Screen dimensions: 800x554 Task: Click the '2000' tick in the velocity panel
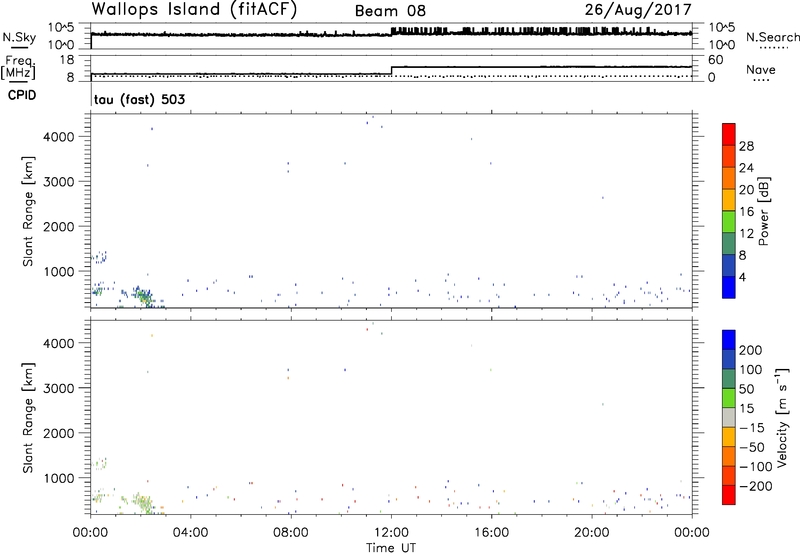(x=59, y=433)
